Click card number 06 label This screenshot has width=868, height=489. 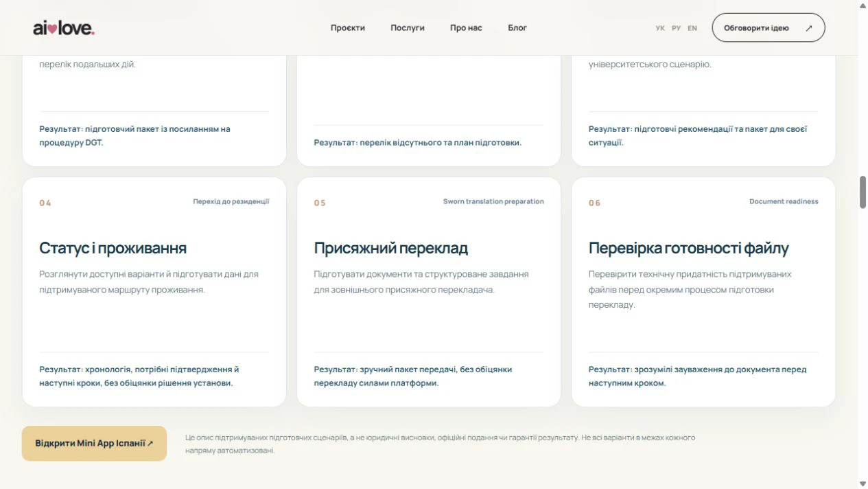(594, 203)
